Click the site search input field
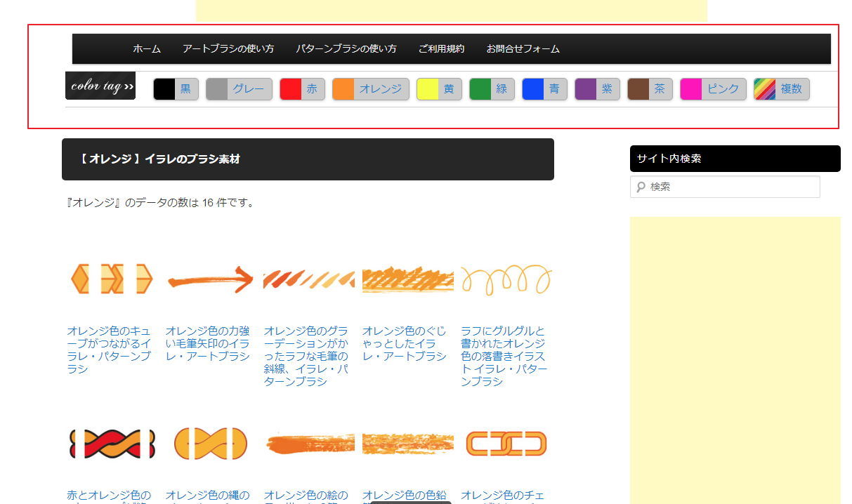Viewport: 852px width, 504px height. pyautogui.click(x=725, y=187)
